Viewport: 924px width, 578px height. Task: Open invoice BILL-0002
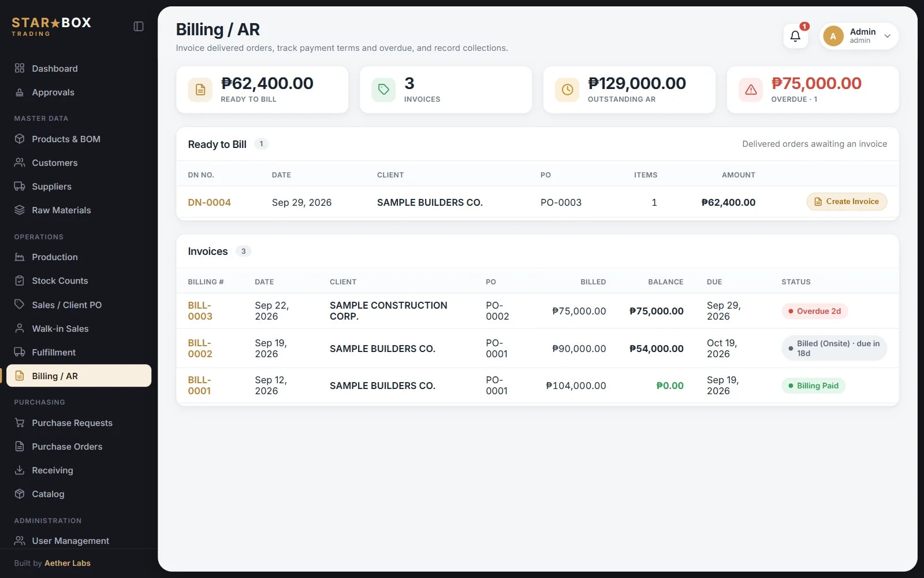(x=200, y=349)
